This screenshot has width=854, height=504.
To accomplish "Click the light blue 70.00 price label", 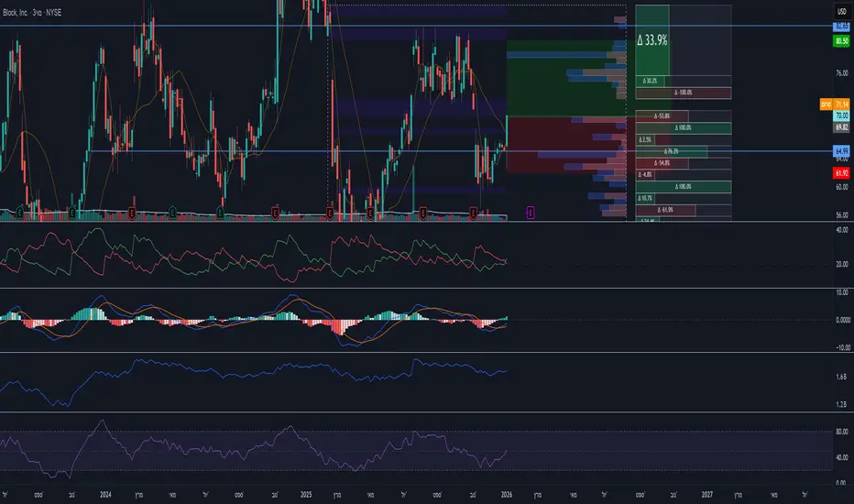I will point(841,115).
